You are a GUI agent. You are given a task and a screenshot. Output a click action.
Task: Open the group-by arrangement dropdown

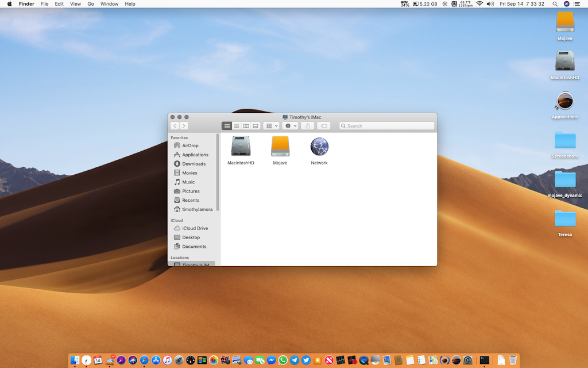(272, 126)
